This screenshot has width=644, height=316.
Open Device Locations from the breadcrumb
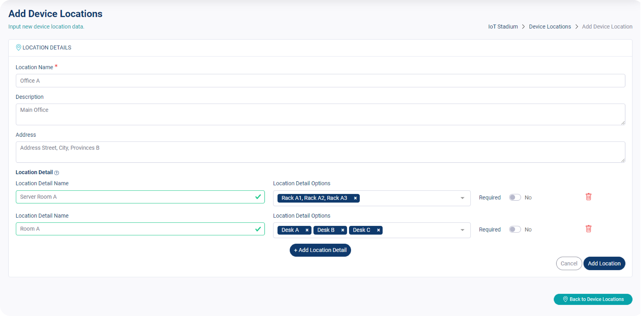click(x=550, y=26)
